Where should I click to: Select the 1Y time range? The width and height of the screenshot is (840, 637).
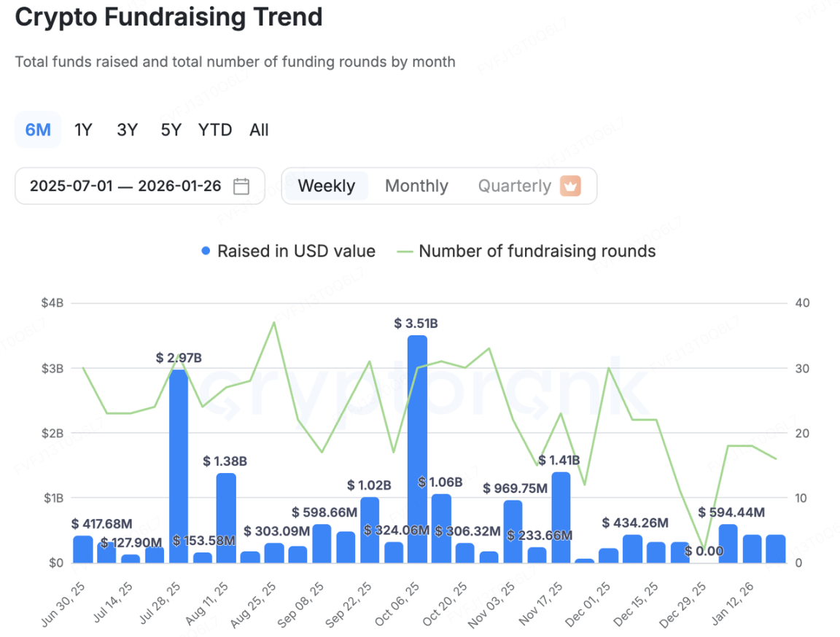tap(83, 130)
